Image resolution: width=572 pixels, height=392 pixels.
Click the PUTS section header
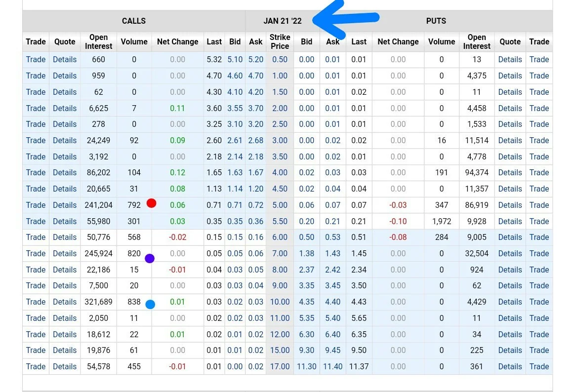coord(436,21)
